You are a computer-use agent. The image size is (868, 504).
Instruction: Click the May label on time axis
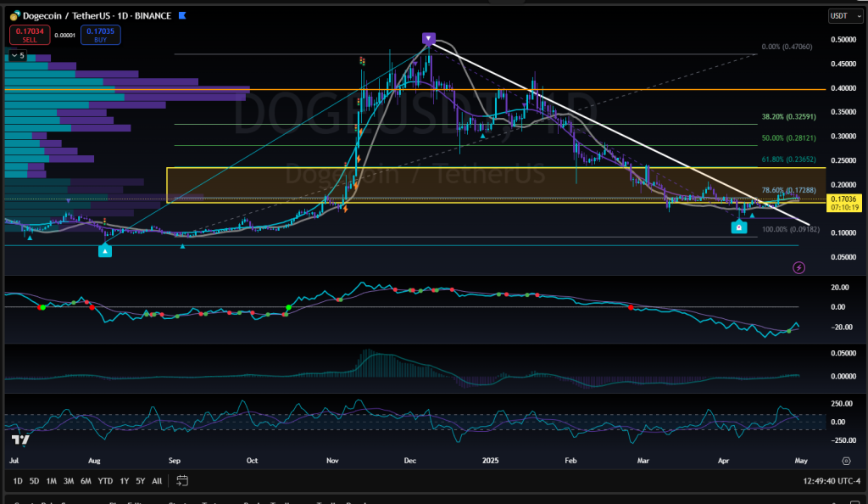801,461
